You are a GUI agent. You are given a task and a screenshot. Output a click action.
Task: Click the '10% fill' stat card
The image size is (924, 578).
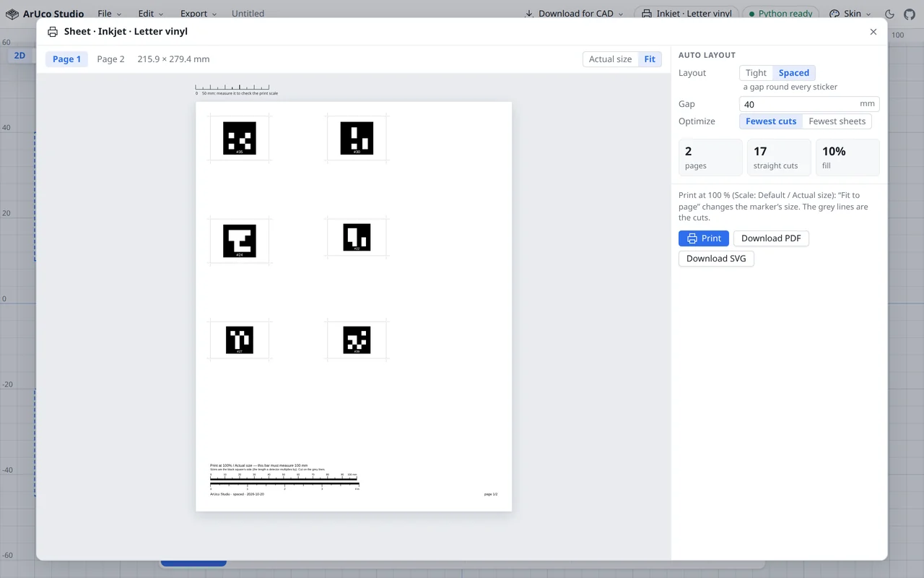click(847, 158)
